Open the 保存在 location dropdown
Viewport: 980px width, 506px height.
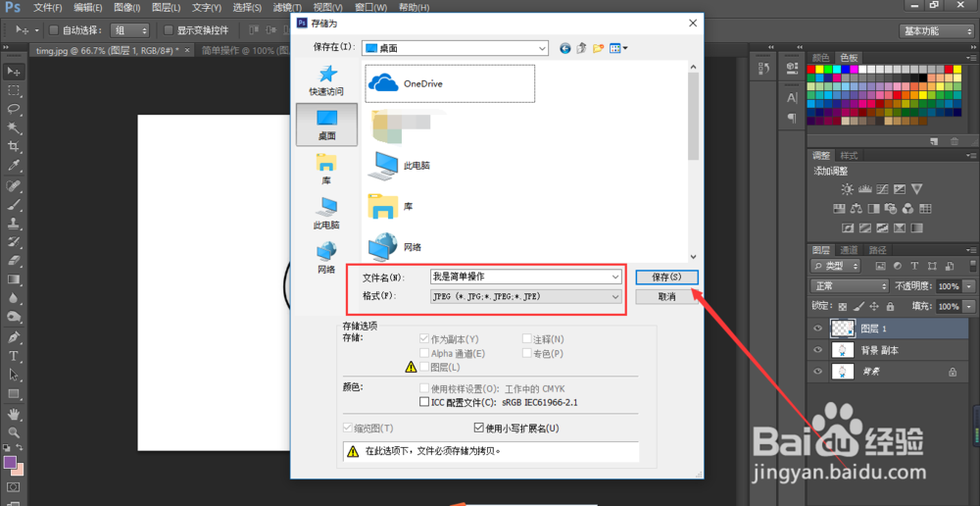[x=456, y=48]
